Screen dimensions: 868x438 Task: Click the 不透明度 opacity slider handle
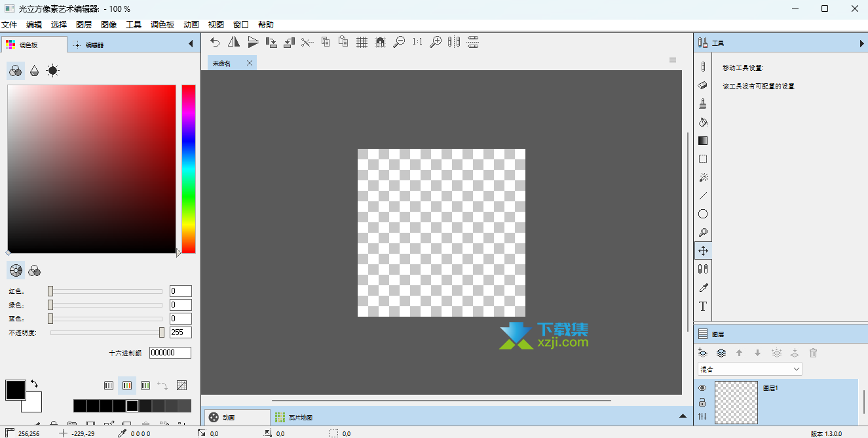click(162, 332)
